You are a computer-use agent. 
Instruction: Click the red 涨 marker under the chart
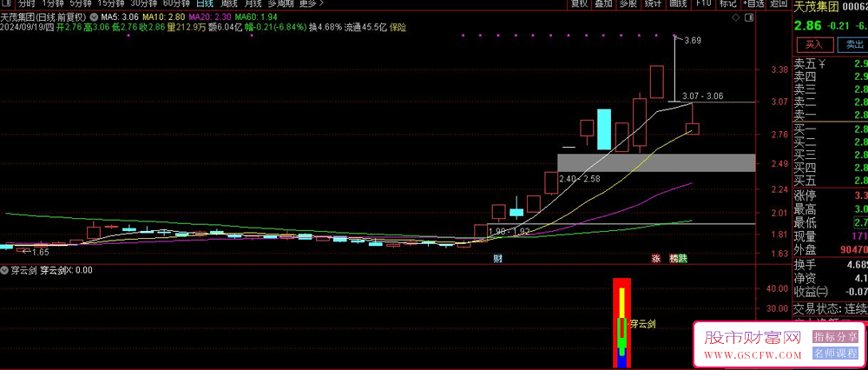pyautogui.click(x=656, y=258)
